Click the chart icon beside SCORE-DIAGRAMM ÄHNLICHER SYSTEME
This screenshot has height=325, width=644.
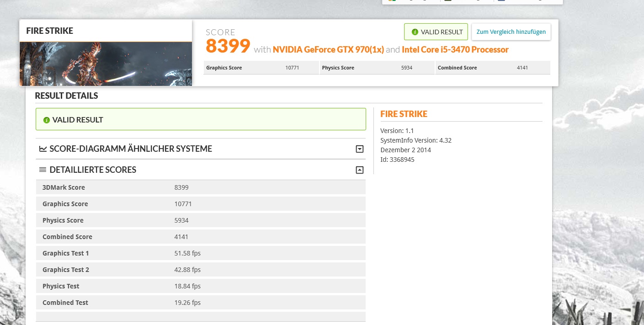point(43,149)
